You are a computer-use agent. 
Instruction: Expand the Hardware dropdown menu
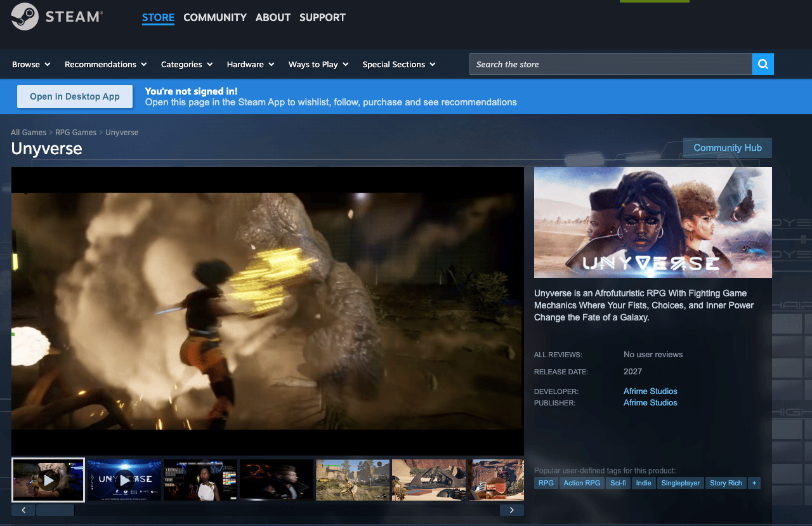click(x=251, y=64)
